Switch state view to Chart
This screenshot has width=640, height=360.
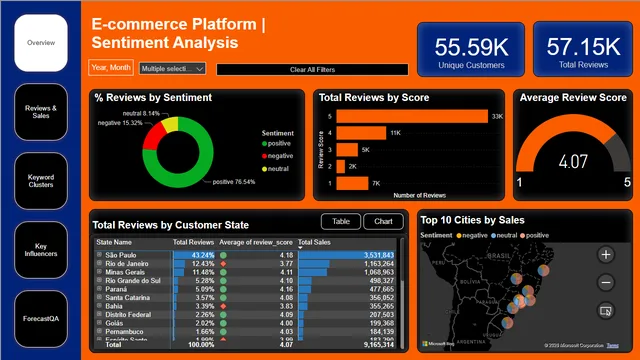pyautogui.click(x=383, y=221)
